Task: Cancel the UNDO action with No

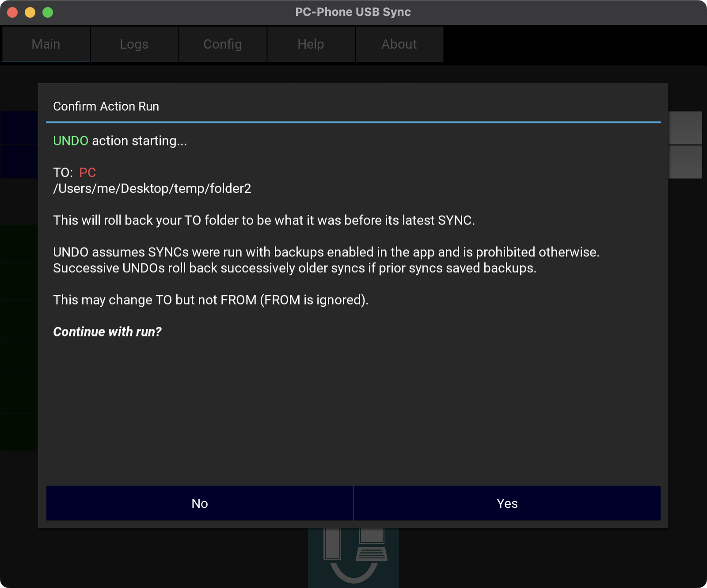Action: coord(200,503)
